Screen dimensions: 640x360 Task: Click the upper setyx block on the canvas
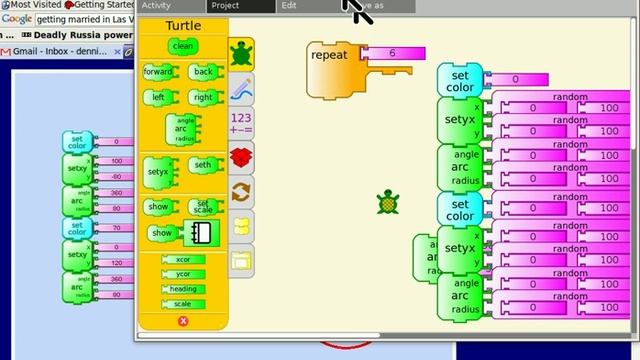tap(460, 120)
